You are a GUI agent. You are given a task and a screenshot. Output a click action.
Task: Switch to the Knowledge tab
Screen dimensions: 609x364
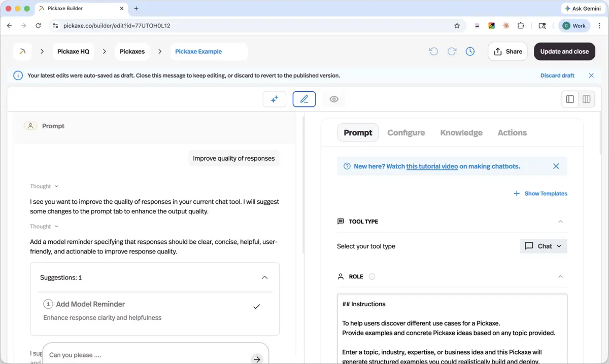coord(461,133)
